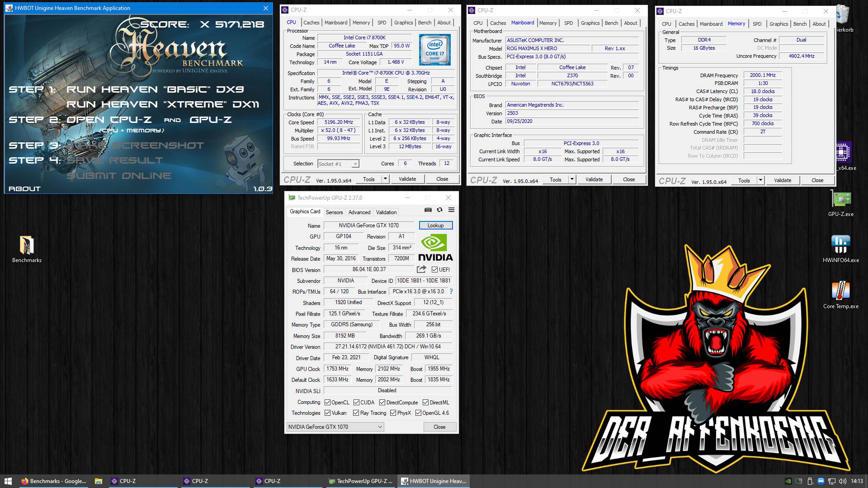Viewport: 868px width, 488px height.
Task: Open Firefox Benchmarks taskbar item
Action: 53,481
